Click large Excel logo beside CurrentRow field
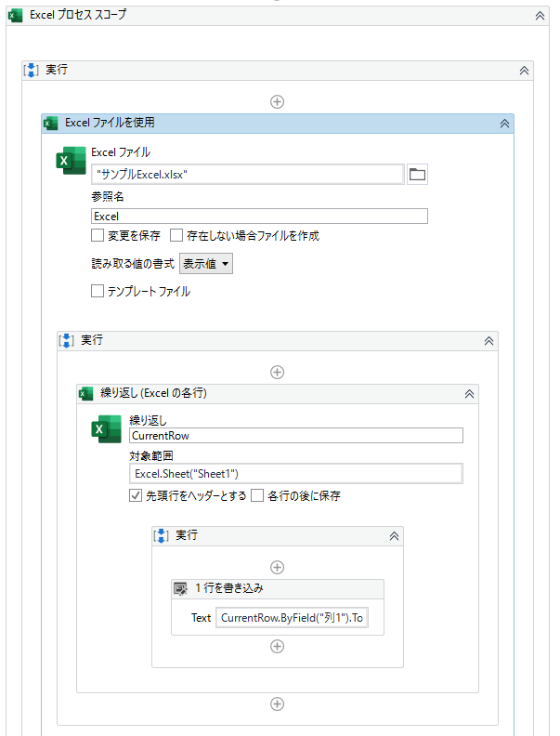The image size is (560, 736). 107,429
